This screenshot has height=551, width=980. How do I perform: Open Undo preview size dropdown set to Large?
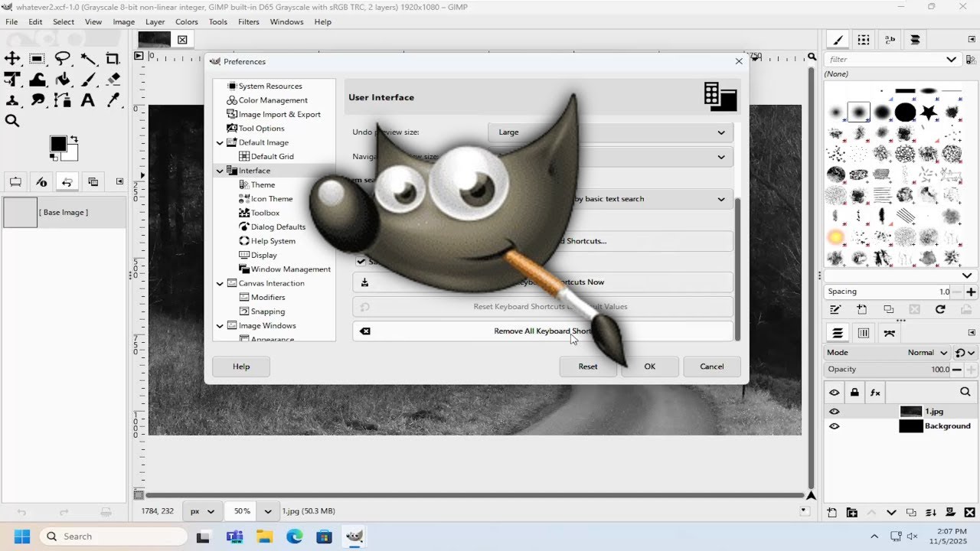pos(610,132)
